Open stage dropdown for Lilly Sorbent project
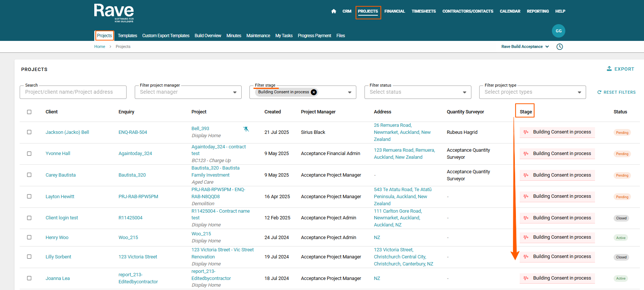The image size is (644, 290). 557,257
